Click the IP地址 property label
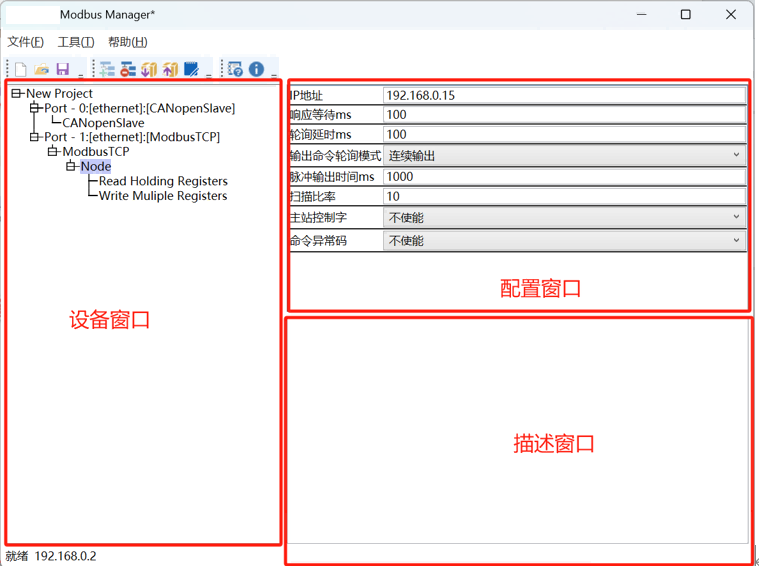 pyautogui.click(x=306, y=95)
